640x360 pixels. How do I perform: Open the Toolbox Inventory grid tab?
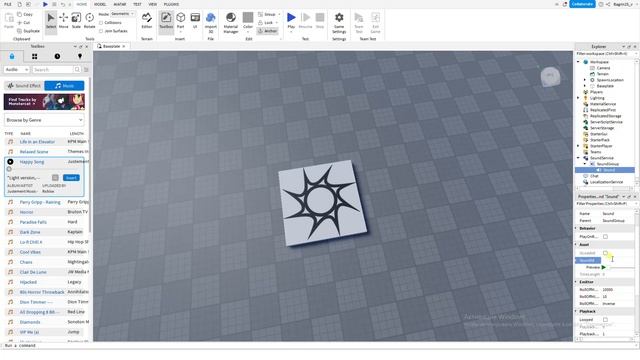(x=35, y=56)
